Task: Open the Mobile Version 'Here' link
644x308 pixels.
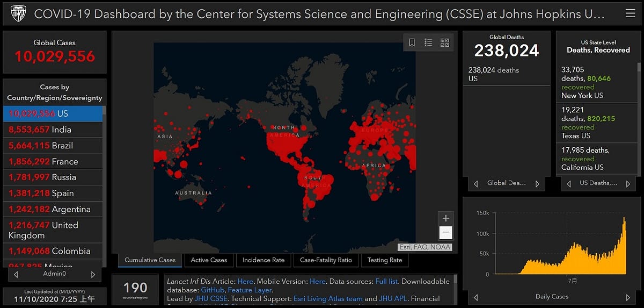Action: (x=317, y=281)
